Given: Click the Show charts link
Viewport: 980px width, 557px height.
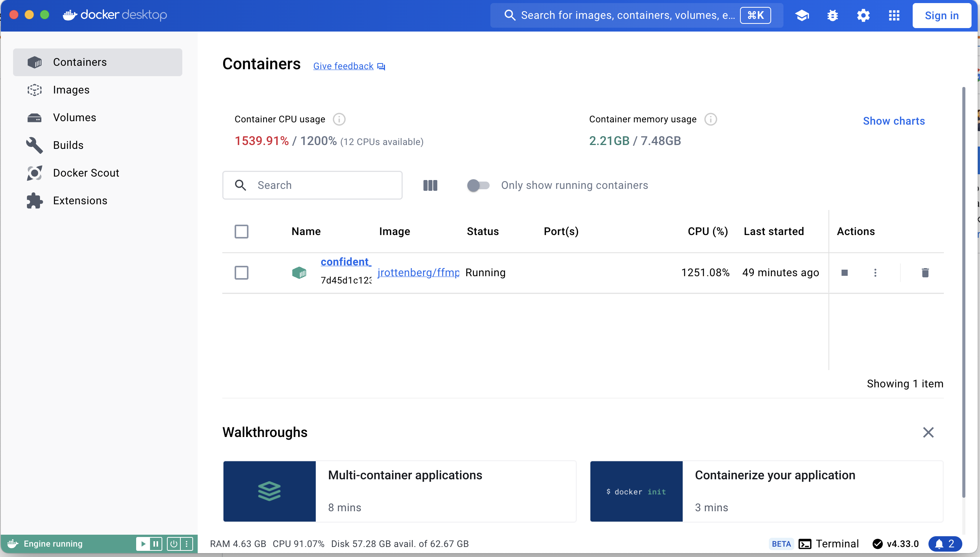Looking at the screenshot, I should tap(894, 121).
